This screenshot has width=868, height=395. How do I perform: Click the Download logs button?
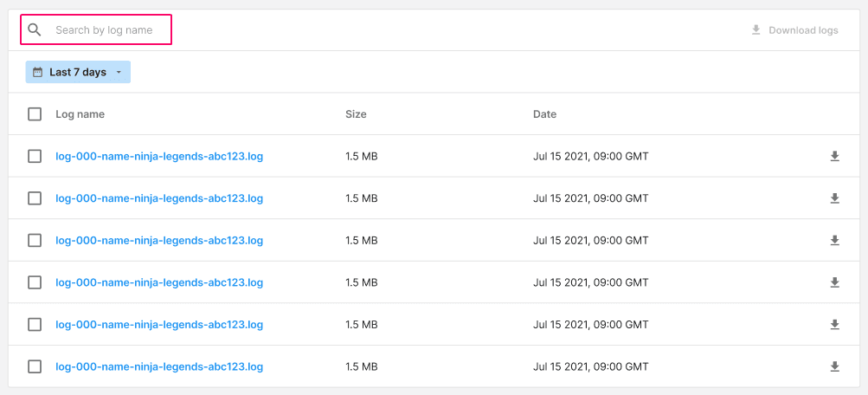pos(794,30)
